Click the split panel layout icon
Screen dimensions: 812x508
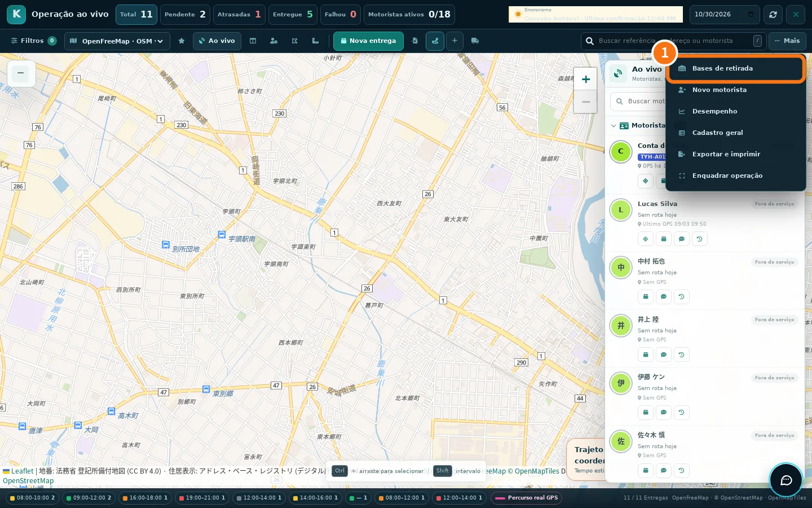tap(253, 41)
